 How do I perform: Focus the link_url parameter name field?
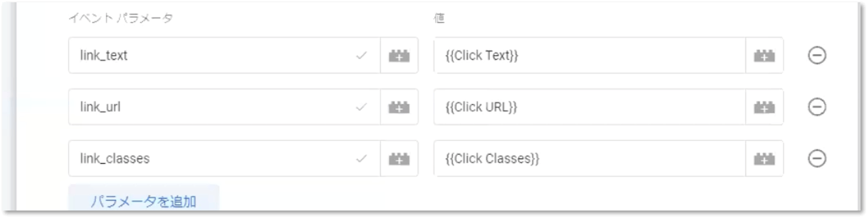click(224, 107)
